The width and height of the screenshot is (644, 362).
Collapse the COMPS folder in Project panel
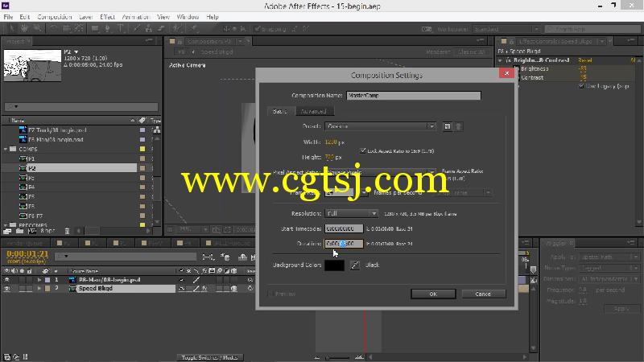click(6, 149)
